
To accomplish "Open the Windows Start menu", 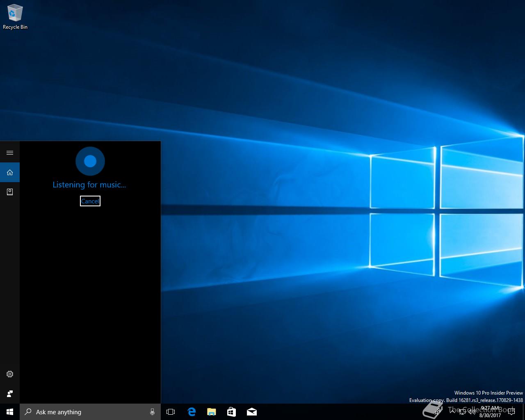I will pos(10,412).
